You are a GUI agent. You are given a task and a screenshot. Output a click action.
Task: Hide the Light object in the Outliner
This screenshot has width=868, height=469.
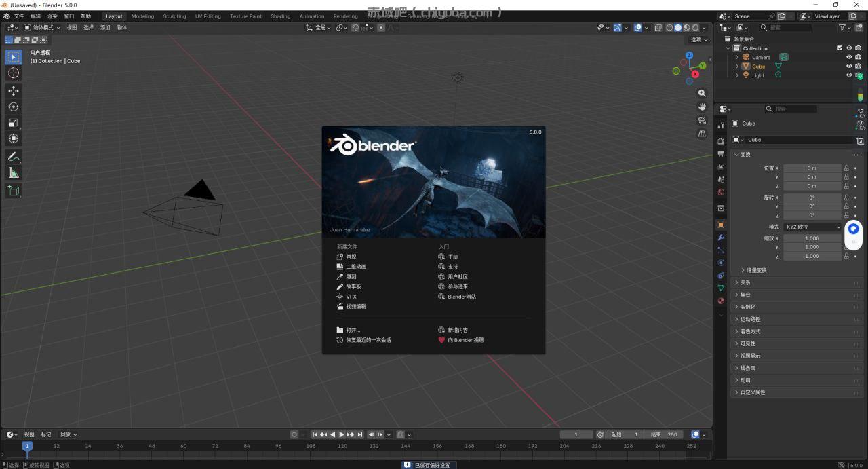849,75
